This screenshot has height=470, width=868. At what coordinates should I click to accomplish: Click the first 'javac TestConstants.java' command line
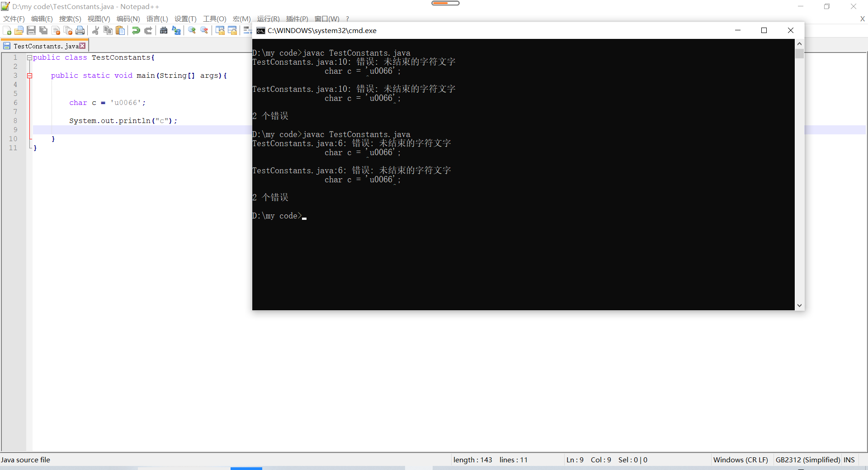point(331,53)
